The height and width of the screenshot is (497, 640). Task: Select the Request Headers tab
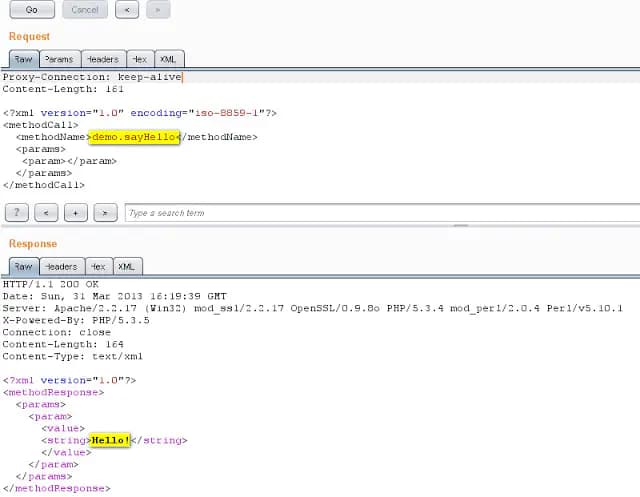(x=100, y=60)
